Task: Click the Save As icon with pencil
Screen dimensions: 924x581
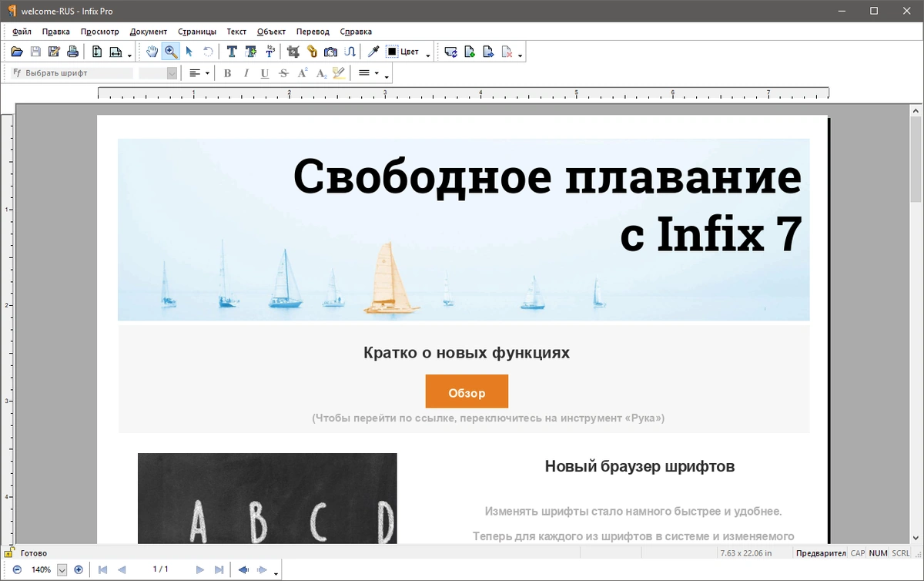Action: point(54,52)
